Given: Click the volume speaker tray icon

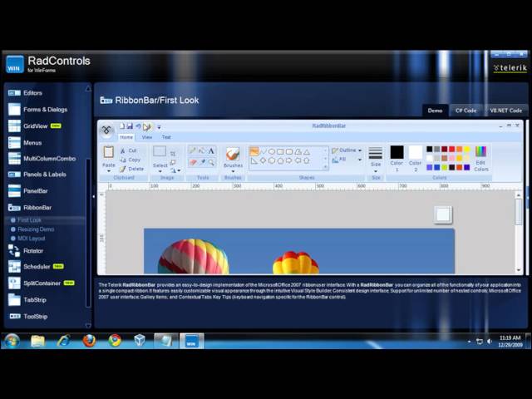Looking at the screenshot, I should (490, 342).
